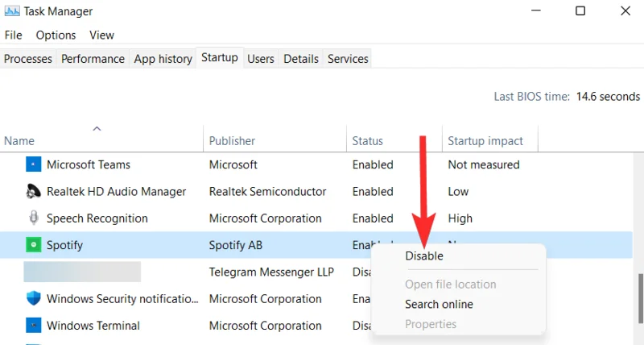
Task: Open the Options menu
Action: pos(56,35)
